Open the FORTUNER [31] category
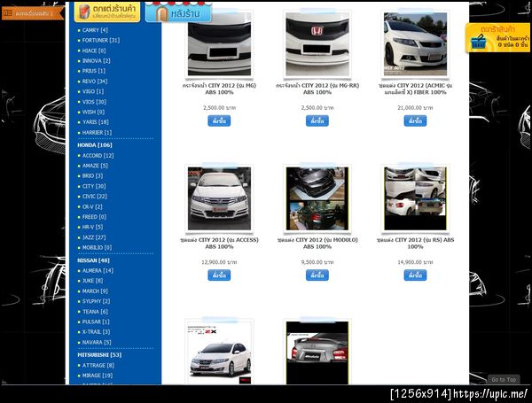Viewport: 532px width, 403px height. pyautogui.click(x=101, y=41)
